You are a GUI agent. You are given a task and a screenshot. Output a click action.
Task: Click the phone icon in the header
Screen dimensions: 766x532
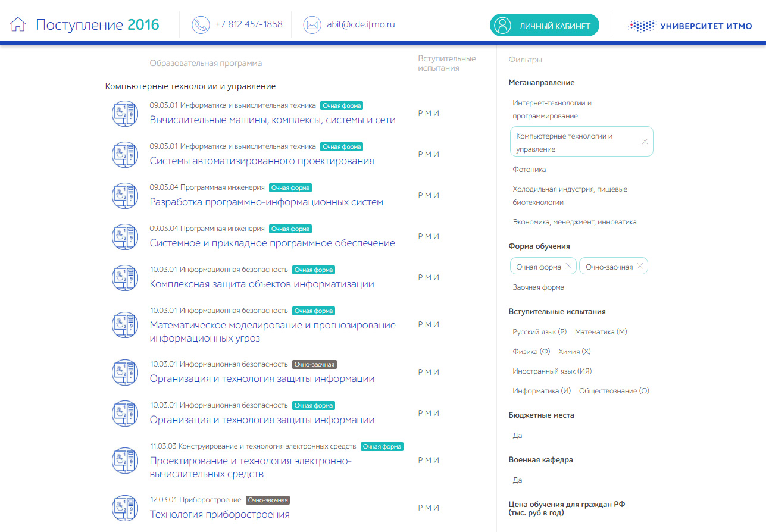tap(201, 25)
